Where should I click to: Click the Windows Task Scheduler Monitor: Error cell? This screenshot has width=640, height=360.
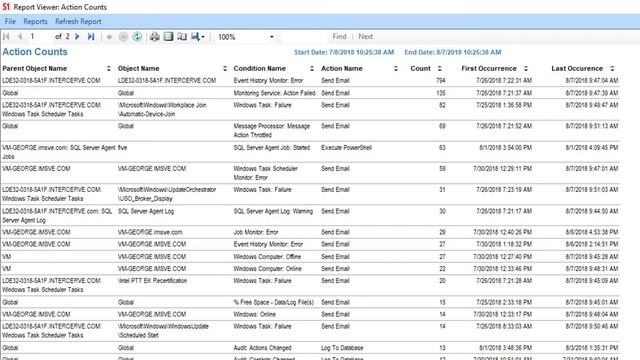[265, 173]
